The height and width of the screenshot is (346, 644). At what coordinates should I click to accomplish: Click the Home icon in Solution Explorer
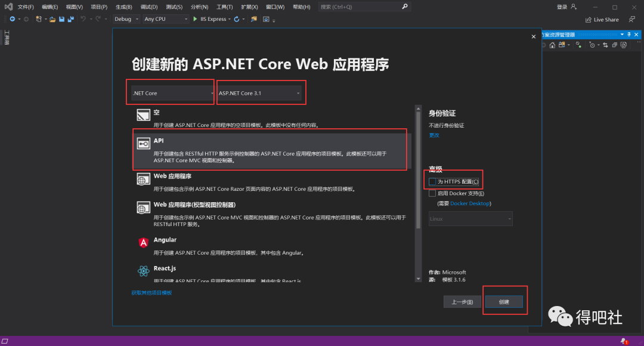(x=552, y=45)
